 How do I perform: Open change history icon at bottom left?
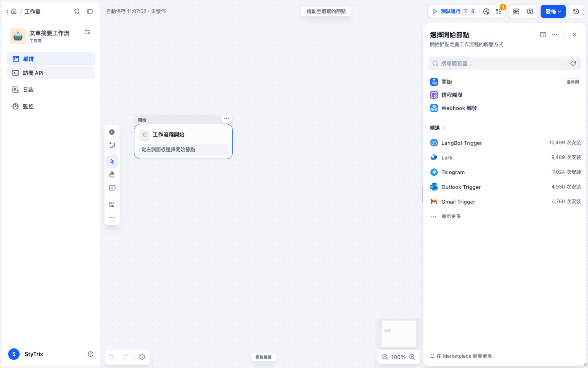tap(142, 357)
